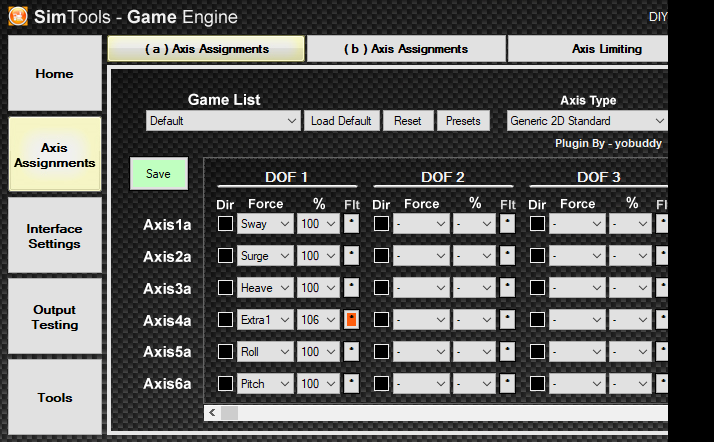Open the Surge force dropdown for Axis2a
The height and width of the screenshot is (442, 714).
pyautogui.click(x=265, y=255)
